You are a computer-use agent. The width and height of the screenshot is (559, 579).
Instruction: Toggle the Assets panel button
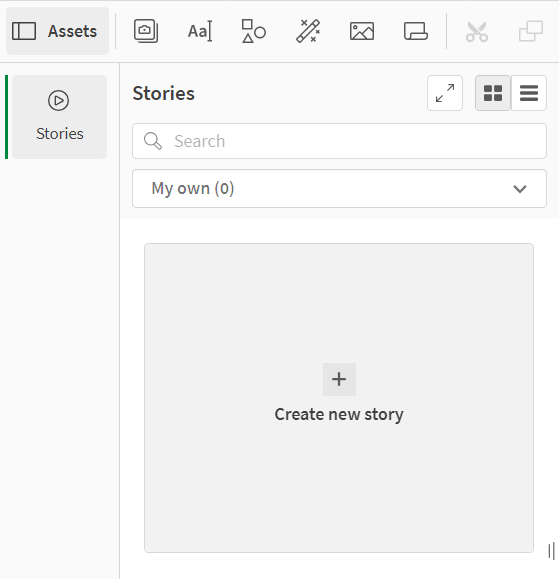(57, 31)
